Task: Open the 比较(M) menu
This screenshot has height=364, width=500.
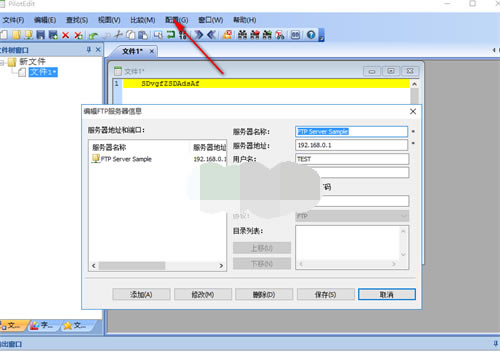Action: [143, 20]
